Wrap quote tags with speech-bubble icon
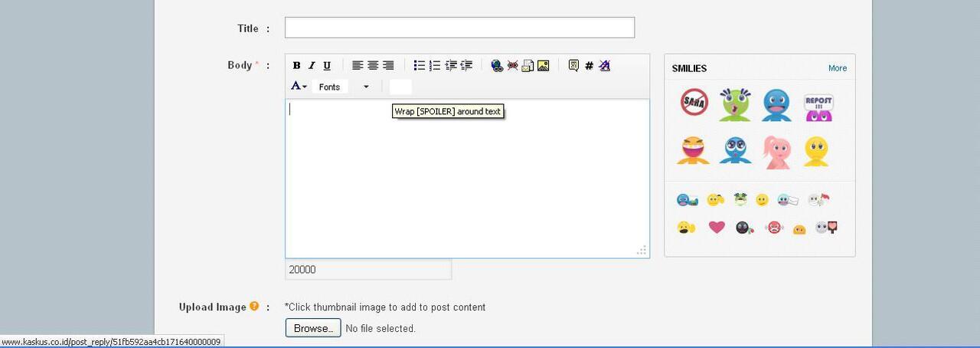This screenshot has width=980, height=348. click(x=573, y=66)
